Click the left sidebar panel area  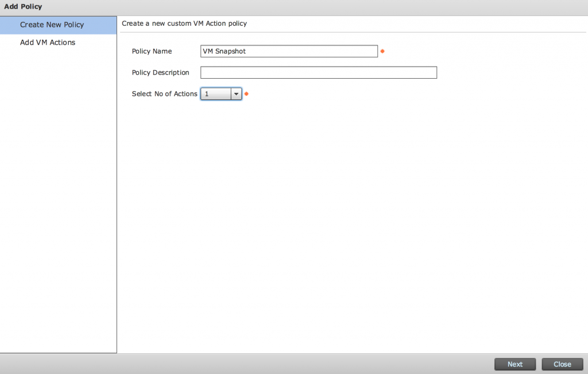(x=57, y=201)
